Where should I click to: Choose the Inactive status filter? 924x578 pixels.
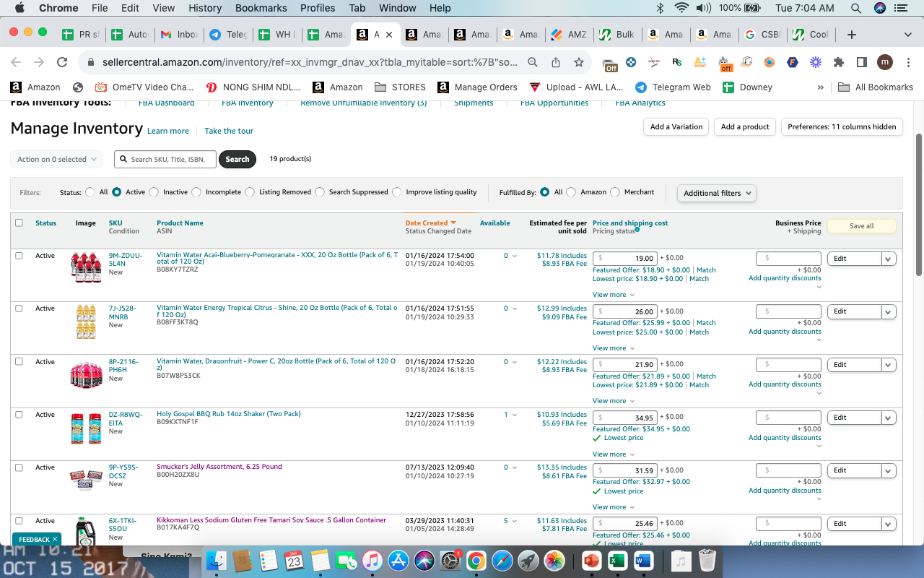pyautogui.click(x=153, y=192)
